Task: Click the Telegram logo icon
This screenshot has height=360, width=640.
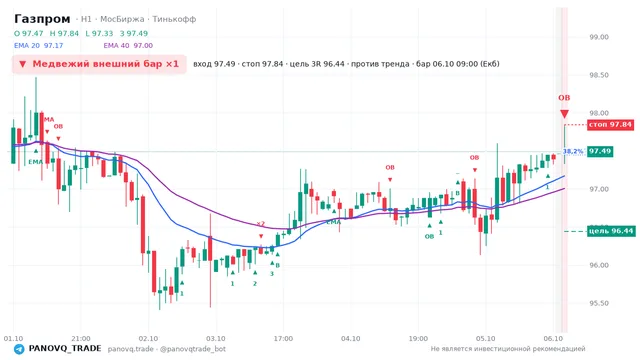Action: pyautogui.click(x=19, y=349)
